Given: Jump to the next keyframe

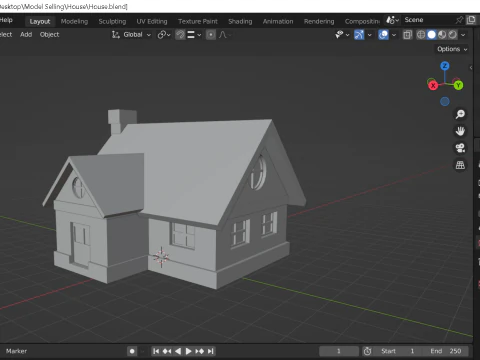Looking at the screenshot, I should [x=200, y=351].
